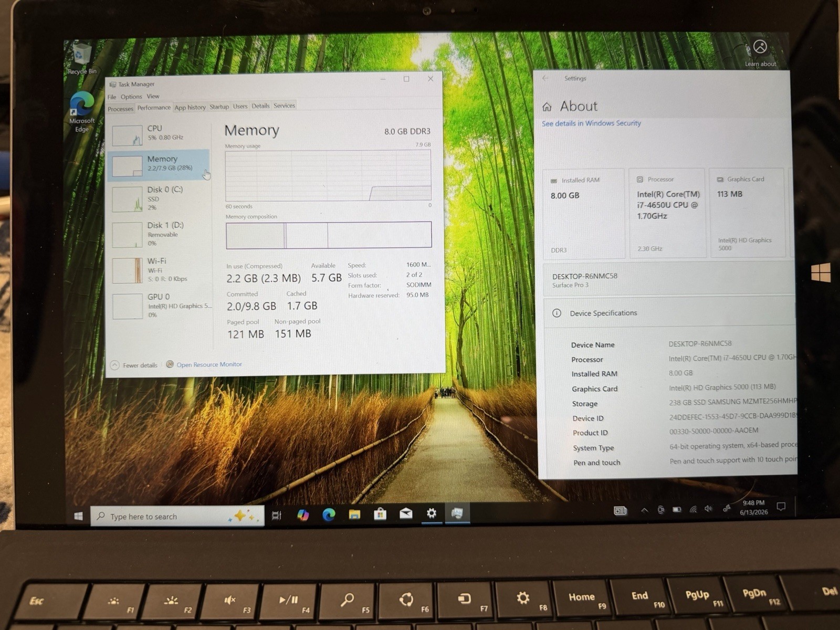Click the '8.0 GB DDR3' memory label
Viewport: 840px width, 630px height.
407,131
